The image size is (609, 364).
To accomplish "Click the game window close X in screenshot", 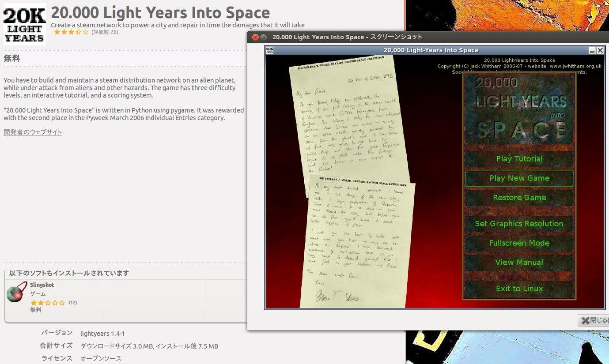I will click(600, 50).
